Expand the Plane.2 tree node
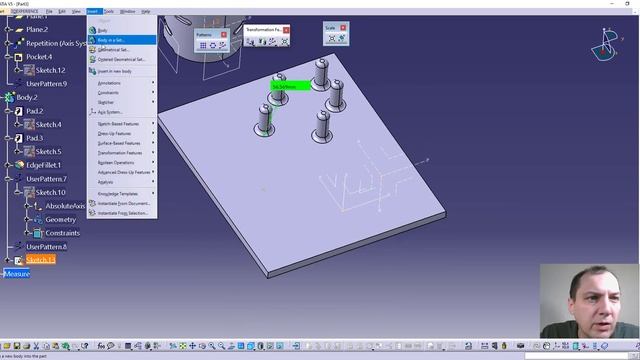This screenshot has height=360, width=640. click(7, 29)
